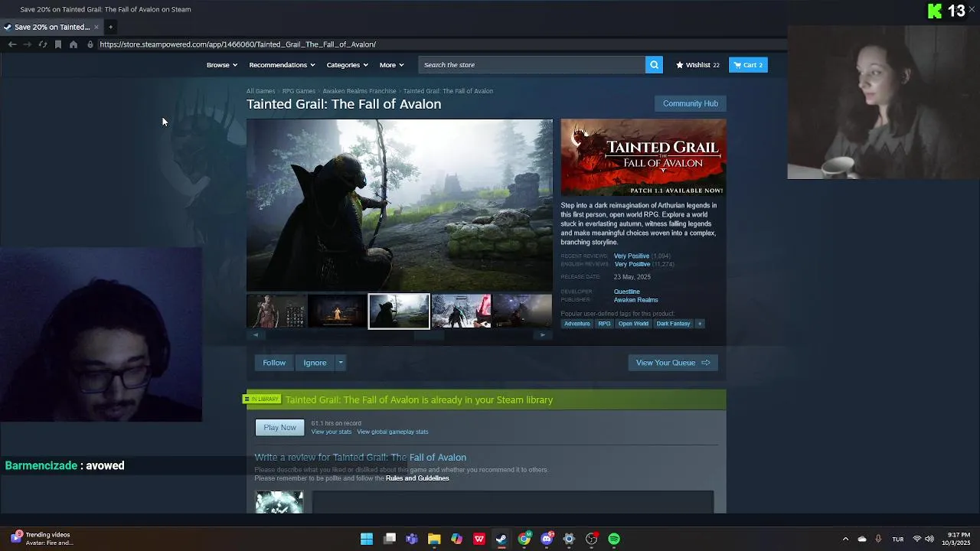Open the 'Awaken Realms Franchise' breadcrumb
This screenshot has height=551, width=980.
coord(359,91)
